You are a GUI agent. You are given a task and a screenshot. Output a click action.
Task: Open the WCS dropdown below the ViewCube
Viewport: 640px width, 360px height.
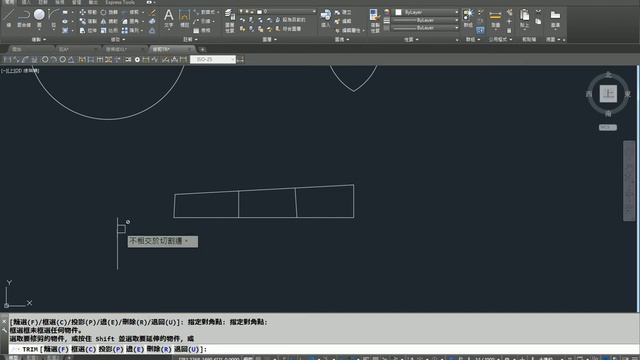pos(608,127)
